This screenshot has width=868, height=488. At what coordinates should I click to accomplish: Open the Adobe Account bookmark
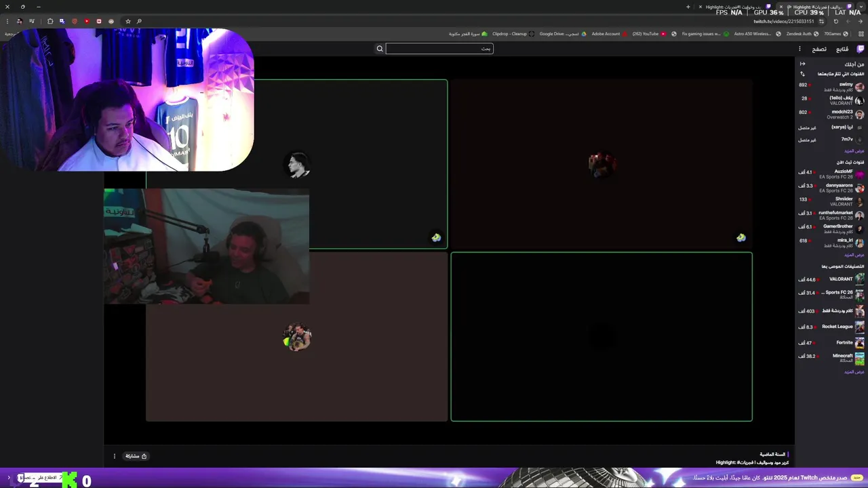tap(610, 33)
